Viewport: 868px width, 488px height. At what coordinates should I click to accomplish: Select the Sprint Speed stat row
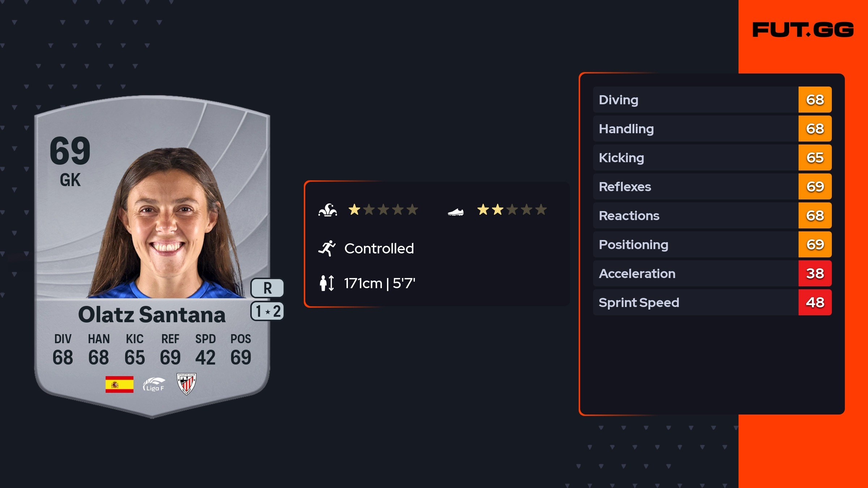pos(695,302)
